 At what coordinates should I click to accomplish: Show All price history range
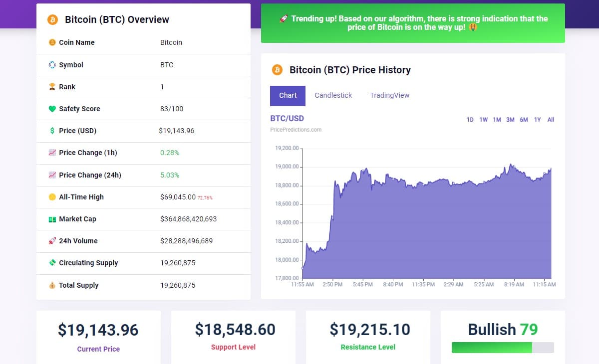click(x=551, y=120)
